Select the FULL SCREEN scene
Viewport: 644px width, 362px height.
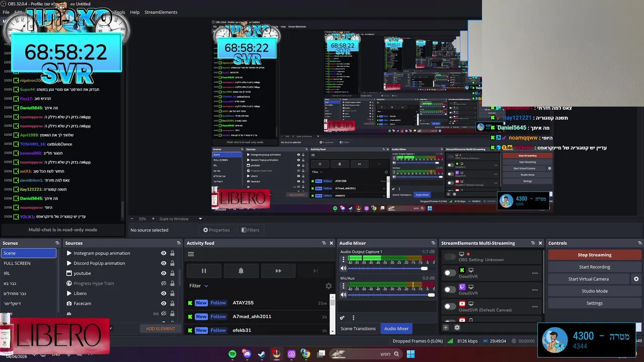[x=29, y=263]
